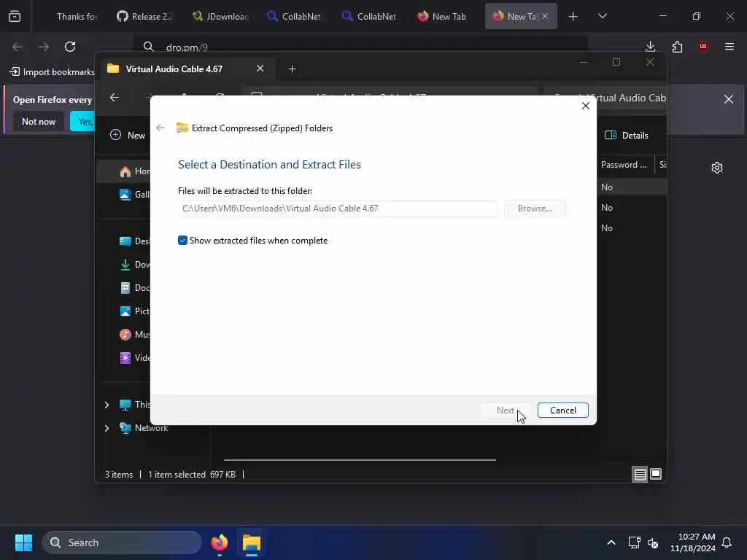
Task: Open Firefox application menu
Action: tap(729, 46)
